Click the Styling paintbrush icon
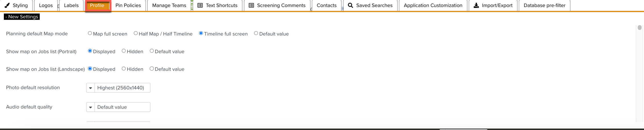This screenshot has width=644, height=130. pyautogui.click(x=7, y=5)
